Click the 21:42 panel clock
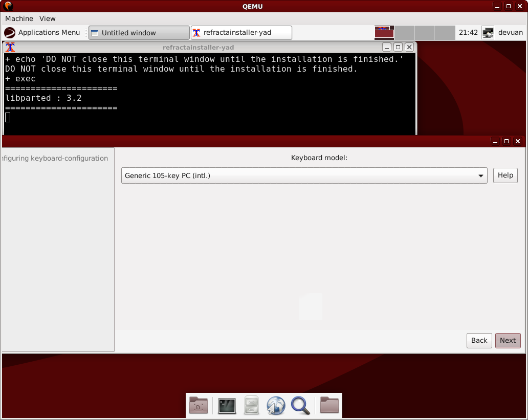The width and height of the screenshot is (528, 420). (468, 33)
